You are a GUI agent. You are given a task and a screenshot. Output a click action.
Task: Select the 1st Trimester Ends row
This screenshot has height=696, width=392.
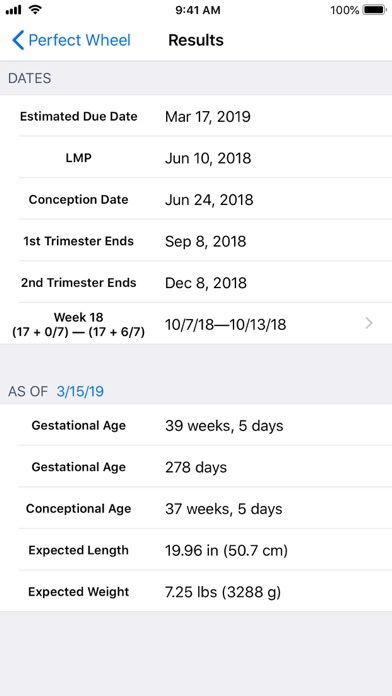pyautogui.click(x=196, y=241)
